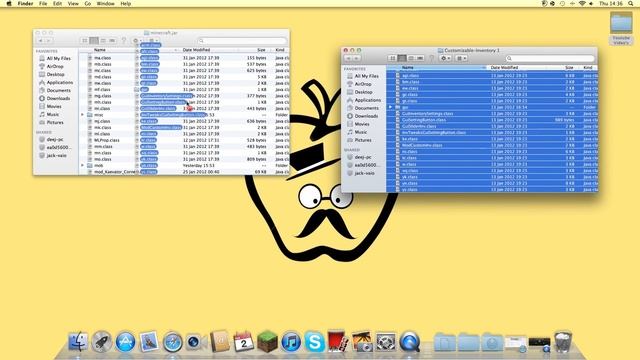640x360 pixels.
Task: Go back in minecraft.jar window
Action: (40, 40)
